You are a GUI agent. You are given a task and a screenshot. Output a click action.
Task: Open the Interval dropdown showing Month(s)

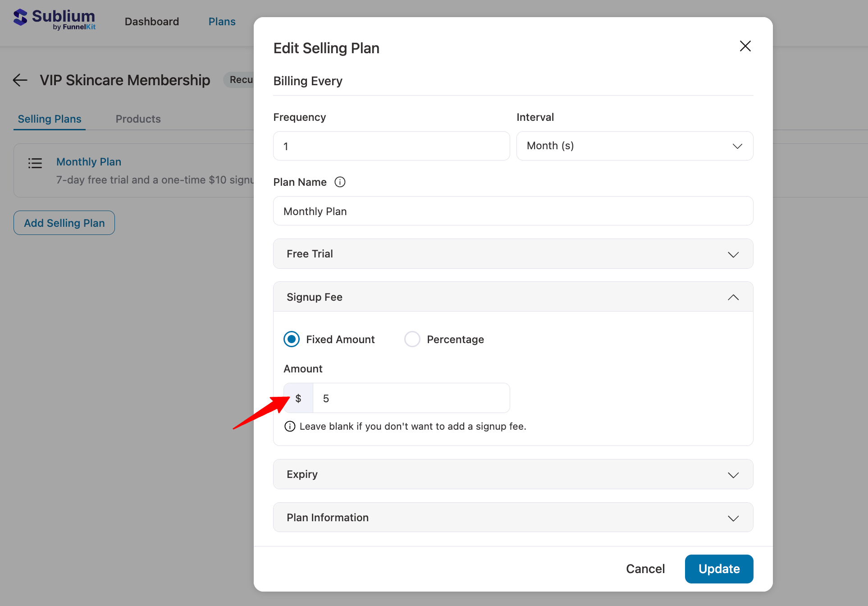(634, 146)
